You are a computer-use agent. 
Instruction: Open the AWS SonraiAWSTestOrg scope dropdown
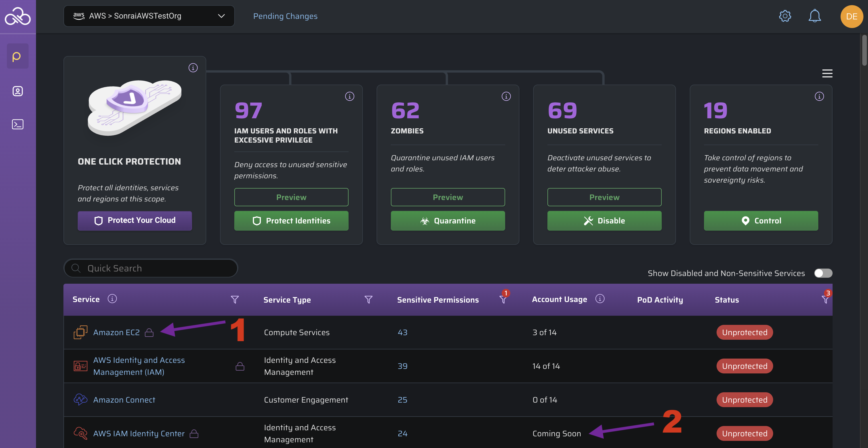(149, 16)
